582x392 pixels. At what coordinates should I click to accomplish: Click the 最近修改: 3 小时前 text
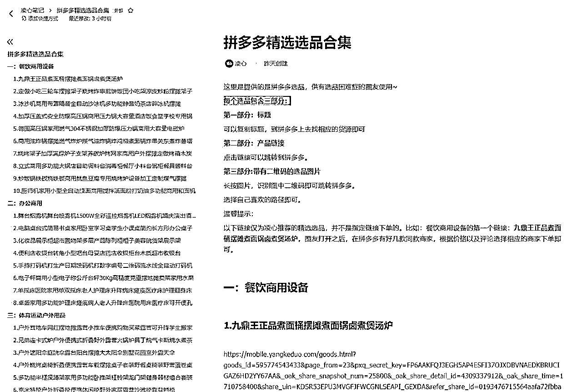tap(90, 19)
